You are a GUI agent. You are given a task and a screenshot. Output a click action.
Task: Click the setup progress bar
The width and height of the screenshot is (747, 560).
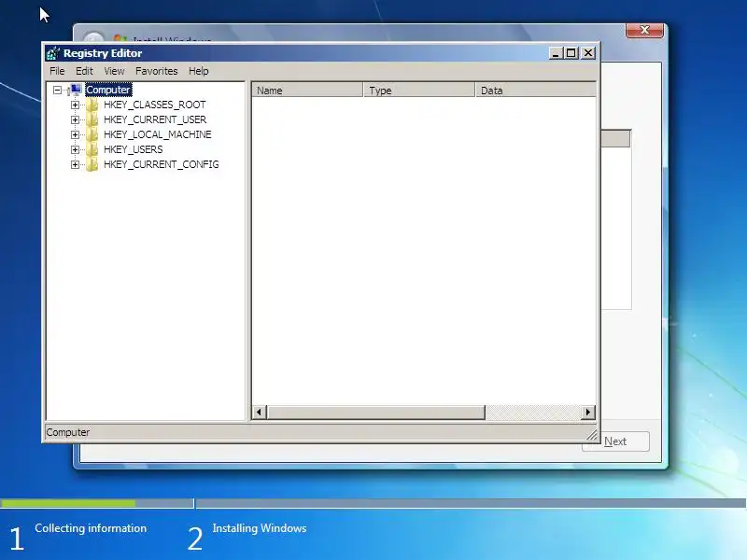click(x=373, y=503)
